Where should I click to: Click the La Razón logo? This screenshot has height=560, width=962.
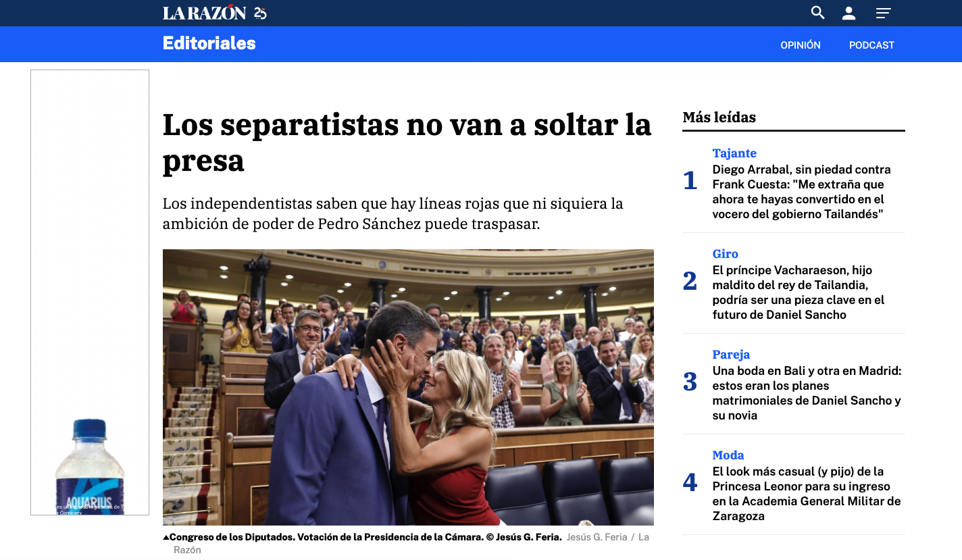204,13
